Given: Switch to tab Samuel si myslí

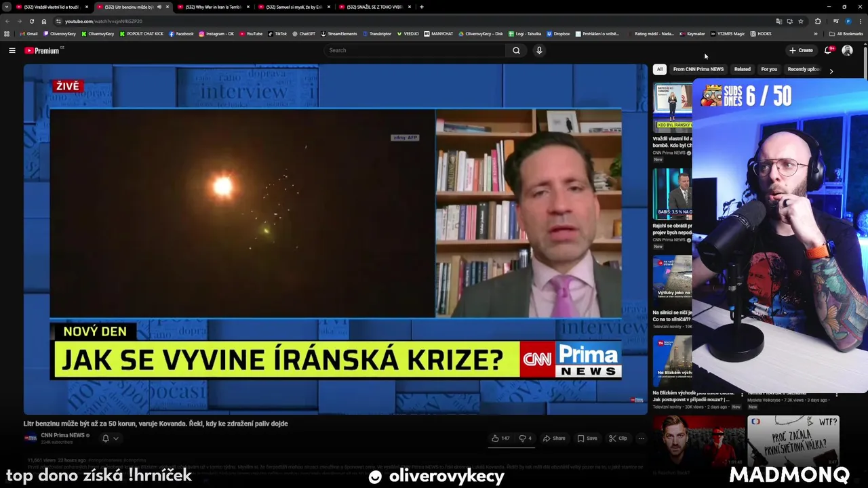Looking at the screenshot, I should point(294,7).
